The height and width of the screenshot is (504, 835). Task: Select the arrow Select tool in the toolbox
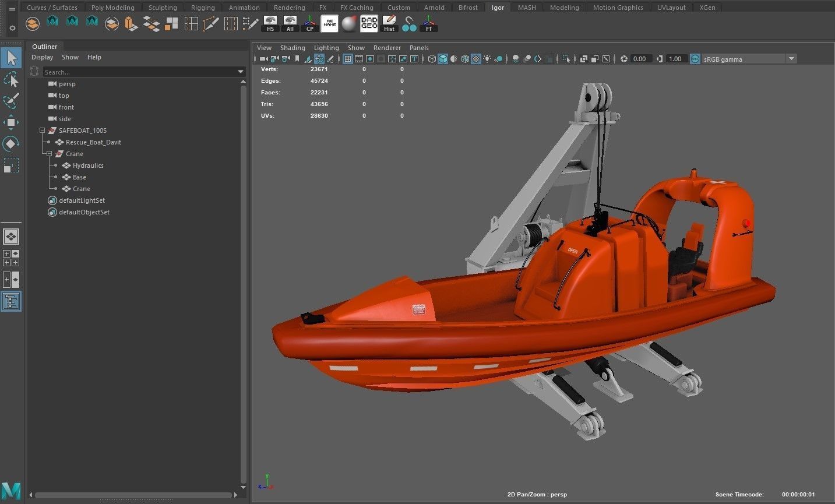(11, 58)
